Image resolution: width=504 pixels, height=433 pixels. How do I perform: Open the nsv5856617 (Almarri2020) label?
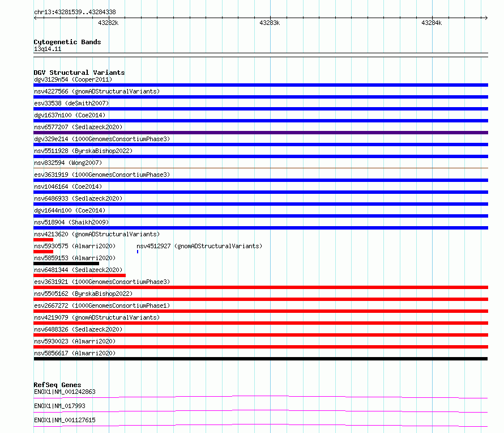pos(75,353)
